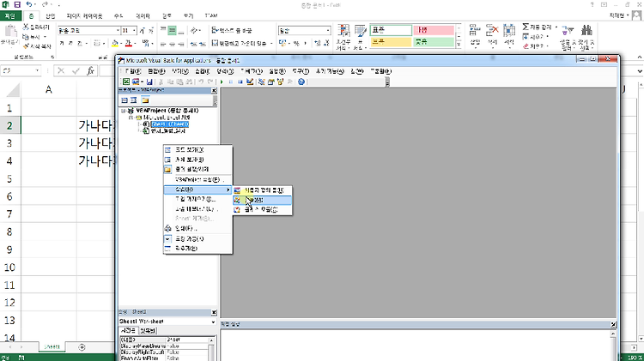Open the Excel Name Box dropdown arrow
644x361 pixels.
pyautogui.click(x=37, y=71)
